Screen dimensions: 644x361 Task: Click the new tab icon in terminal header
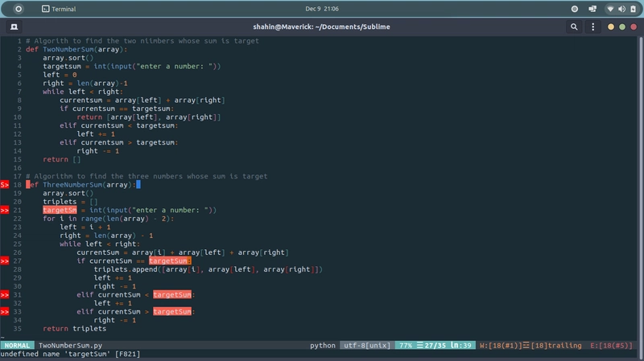pos(15,27)
